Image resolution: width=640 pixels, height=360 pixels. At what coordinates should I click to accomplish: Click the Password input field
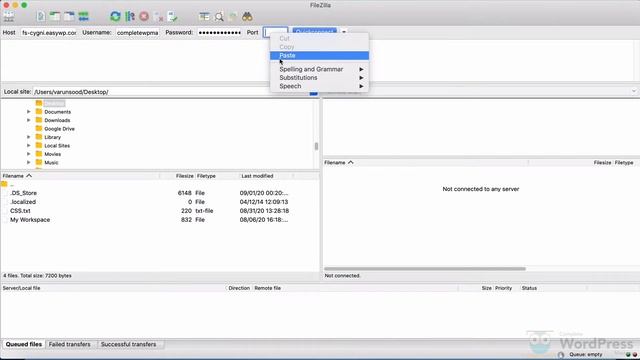click(220, 32)
